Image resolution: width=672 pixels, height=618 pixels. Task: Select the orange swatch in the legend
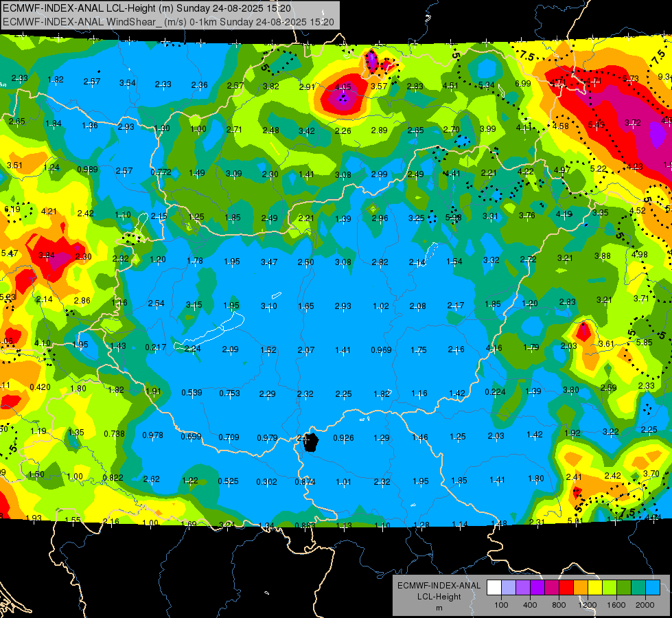tap(581, 587)
